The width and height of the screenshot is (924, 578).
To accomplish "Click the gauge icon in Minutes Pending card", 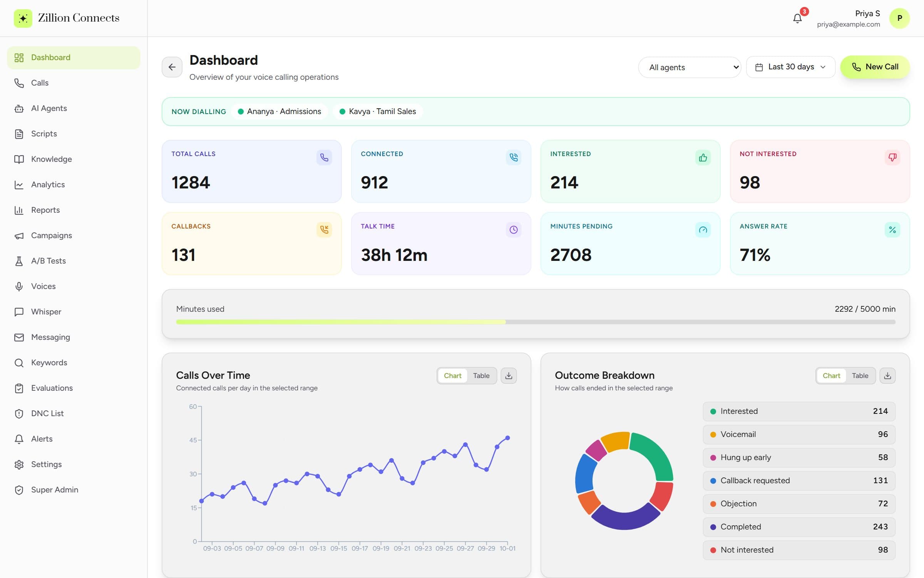I will point(703,230).
